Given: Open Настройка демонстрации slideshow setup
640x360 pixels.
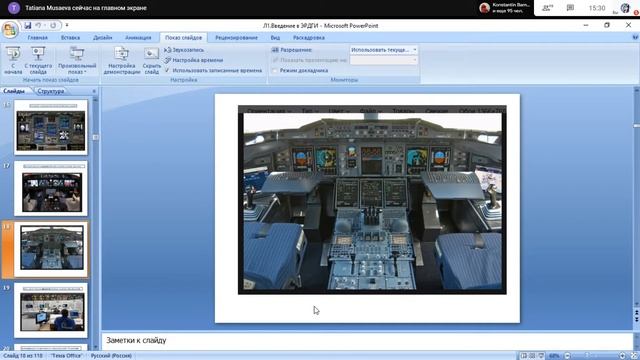Looking at the screenshot, I should pos(122,60).
